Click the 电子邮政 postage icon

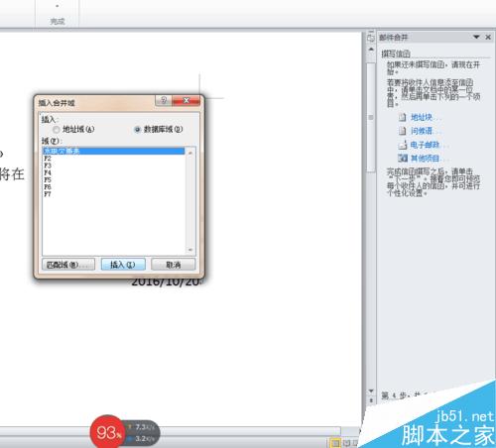click(x=403, y=145)
